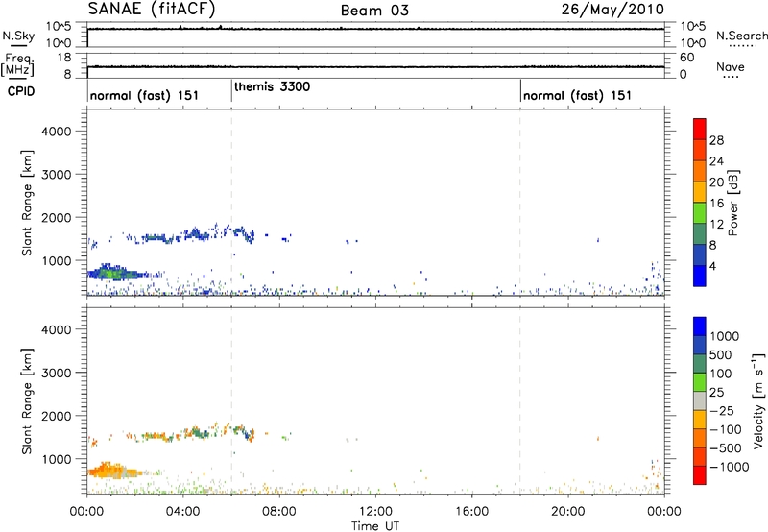Select the 18 tick on the frequency axis

(x=64, y=57)
